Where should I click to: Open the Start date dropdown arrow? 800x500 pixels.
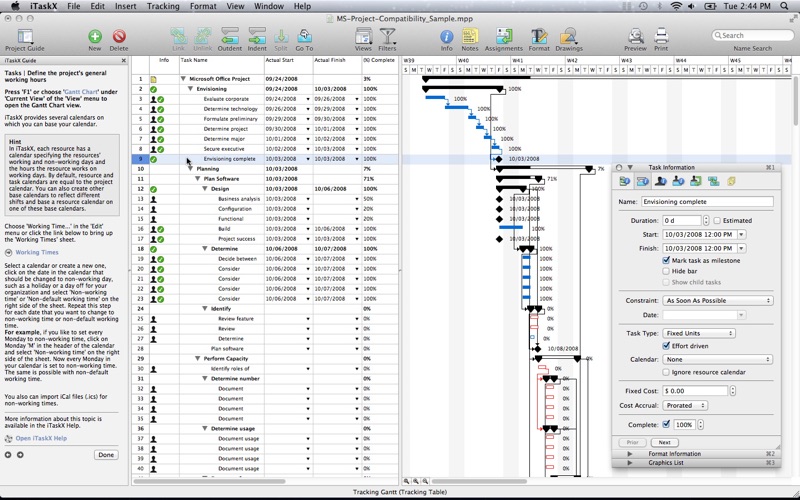click(741, 235)
